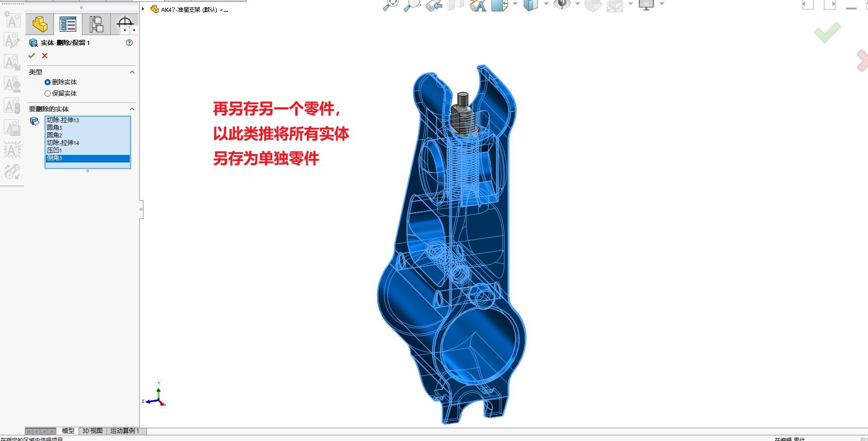Switch to the 模型 bottom tab

tap(68, 431)
